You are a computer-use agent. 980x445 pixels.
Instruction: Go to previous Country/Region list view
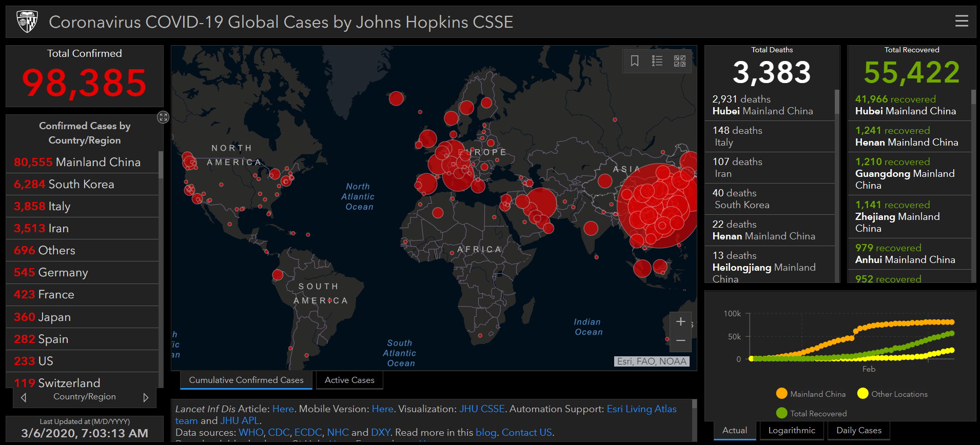pos(24,397)
